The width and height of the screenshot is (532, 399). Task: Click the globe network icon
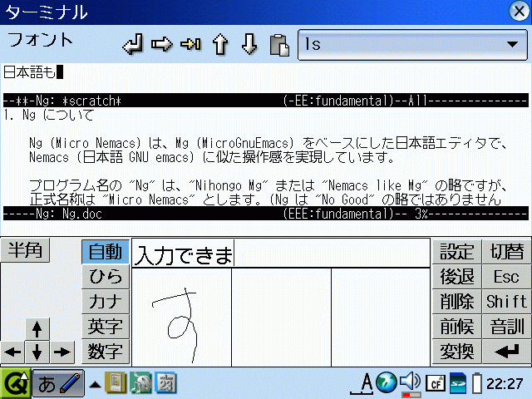coord(386,382)
